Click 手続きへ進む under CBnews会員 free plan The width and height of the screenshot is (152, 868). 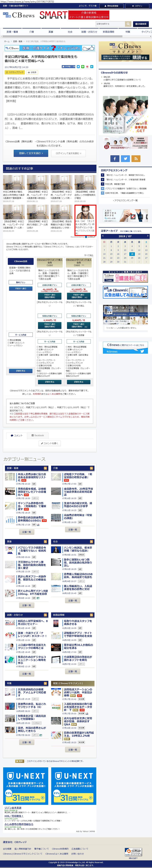click(x=20, y=288)
